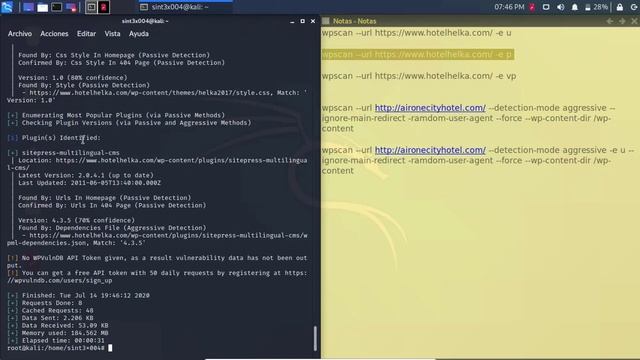
Task: Open the Ayuda menu in the terminal
Action: 139,34
